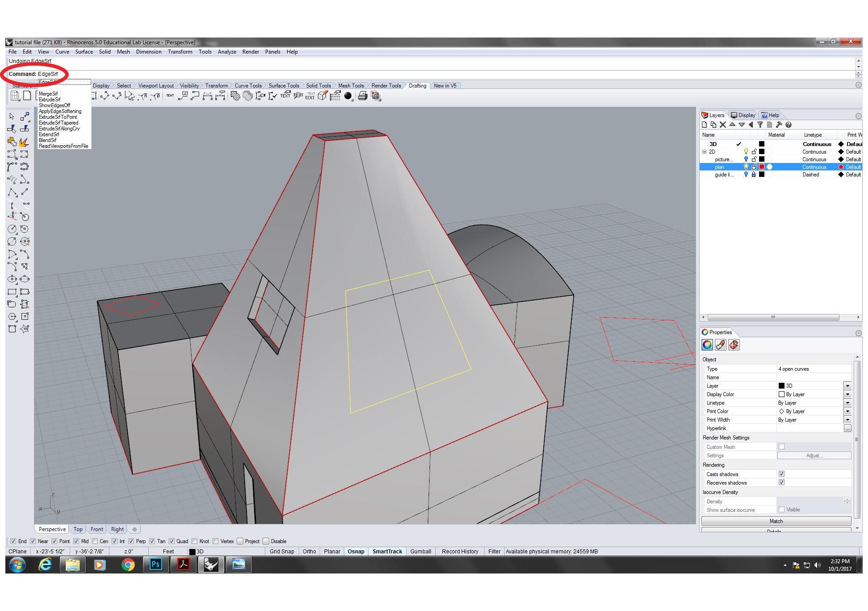Click the Hyperlink browse ellipsis button
Viewport: 868px width, 611px height.
(847, 428)
